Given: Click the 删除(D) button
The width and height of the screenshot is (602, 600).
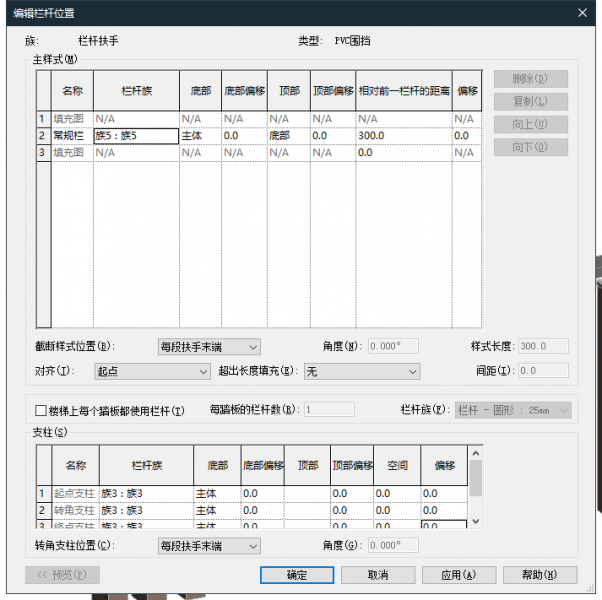Looking at the screenshot, I should (531, 79).
